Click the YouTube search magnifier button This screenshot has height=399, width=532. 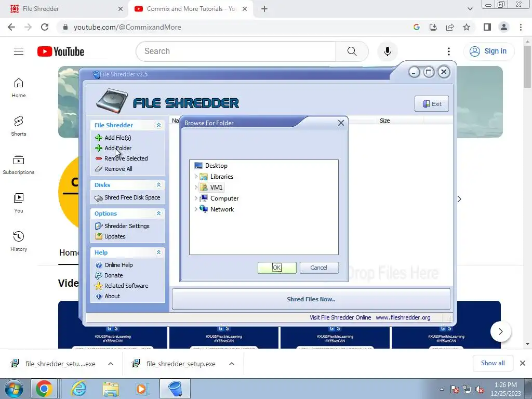[352, 51]
